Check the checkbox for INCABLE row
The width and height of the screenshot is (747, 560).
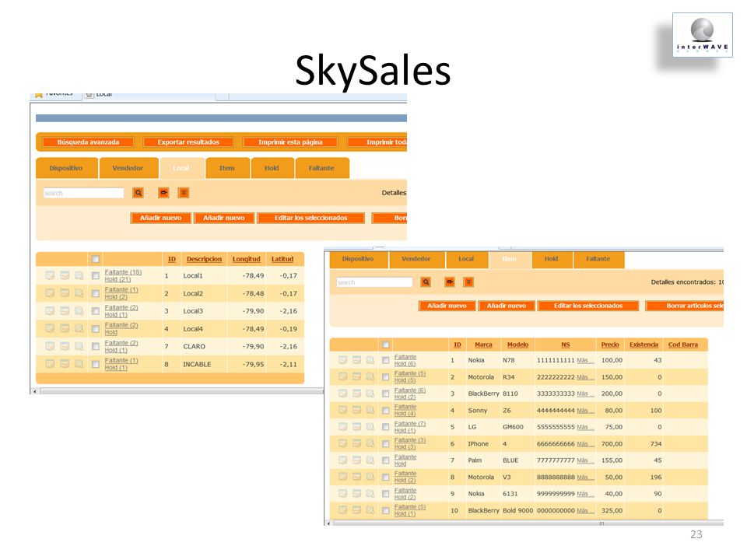[95, 364]
